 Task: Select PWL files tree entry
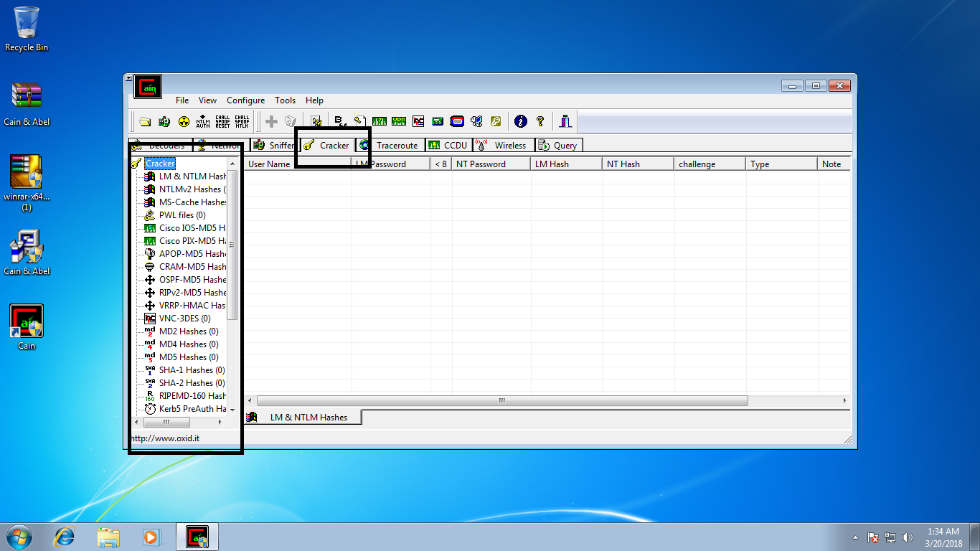[182, 215]
